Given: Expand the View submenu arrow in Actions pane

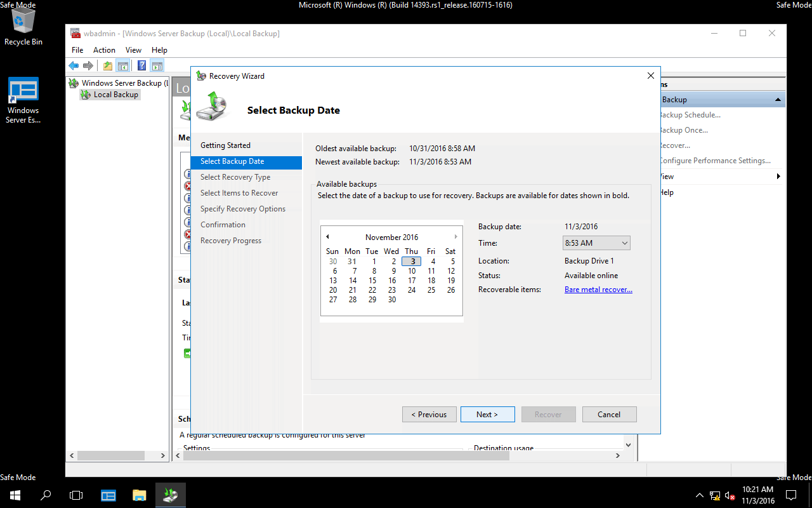Looking at the screenshot, I should coord(778,177).
